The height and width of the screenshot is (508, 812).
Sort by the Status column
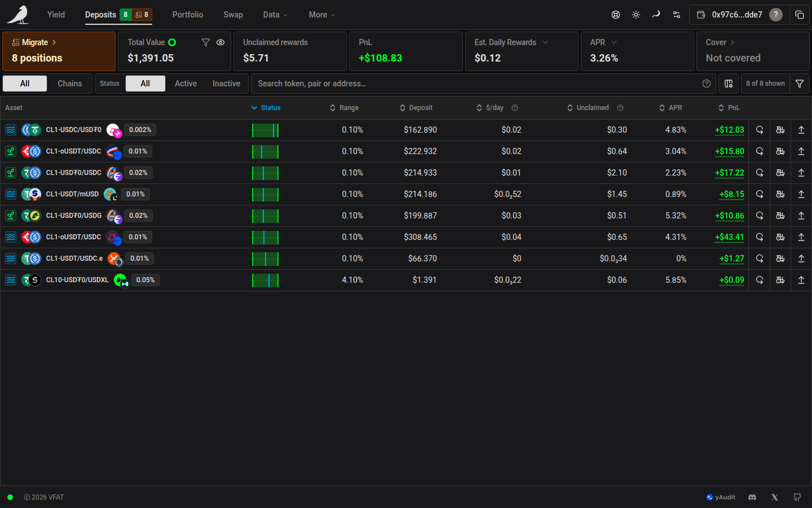pyautogui.click(x=266, y=108)
